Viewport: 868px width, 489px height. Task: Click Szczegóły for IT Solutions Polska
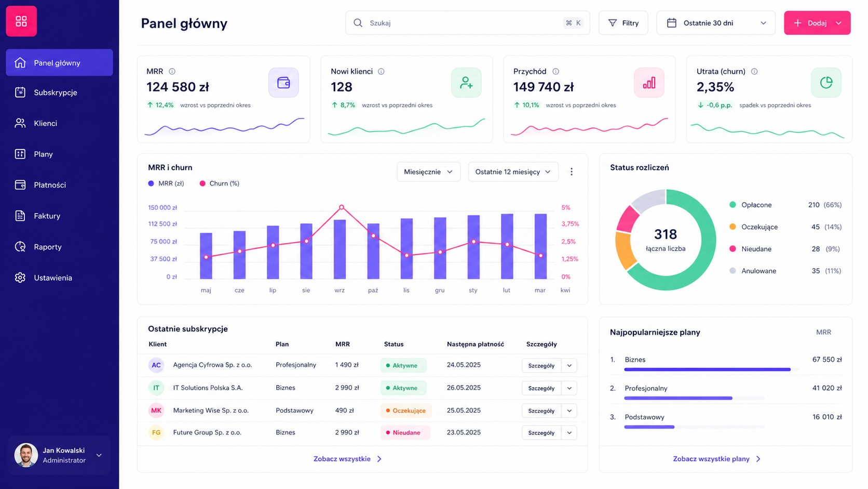(541, 388)
